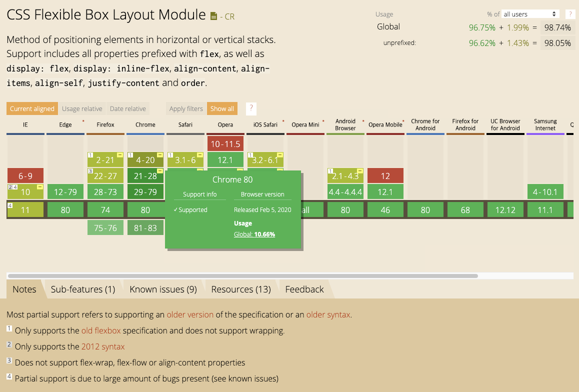Click the Apply filters button

click(x=186, y=108)
